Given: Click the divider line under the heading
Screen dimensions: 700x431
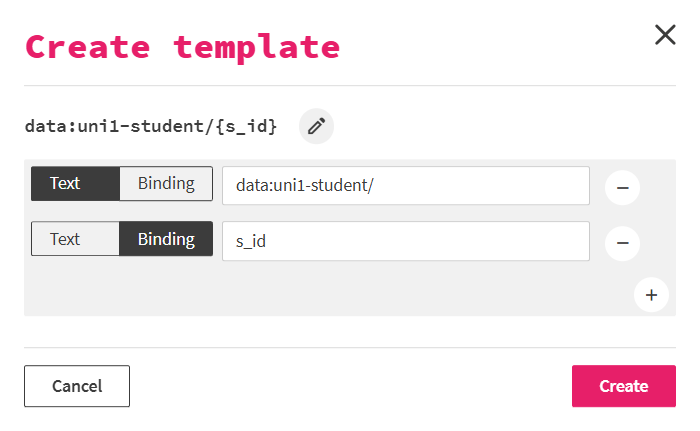Looking at the screenshot, I should [350, 86].
